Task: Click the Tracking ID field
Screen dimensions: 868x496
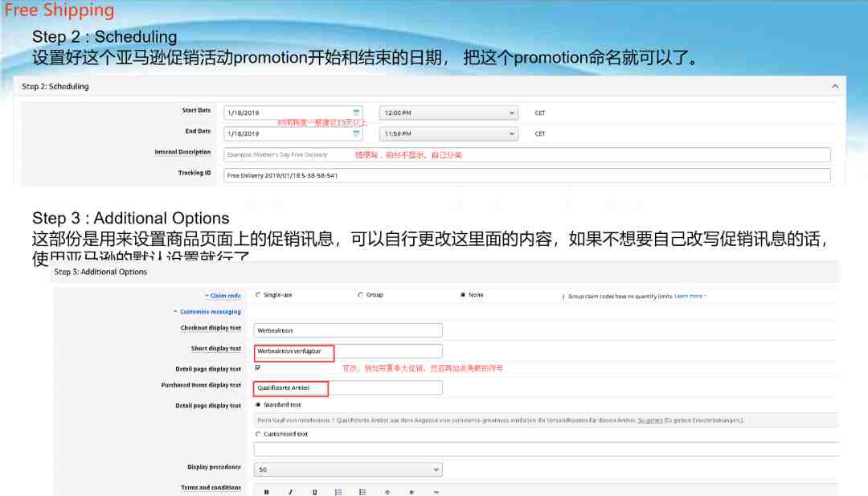Action: [527, 175]
